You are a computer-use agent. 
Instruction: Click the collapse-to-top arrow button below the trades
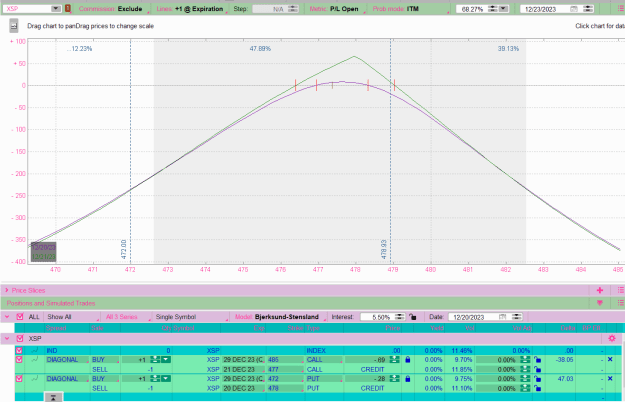pyautogui.click(x=53, y=397)
